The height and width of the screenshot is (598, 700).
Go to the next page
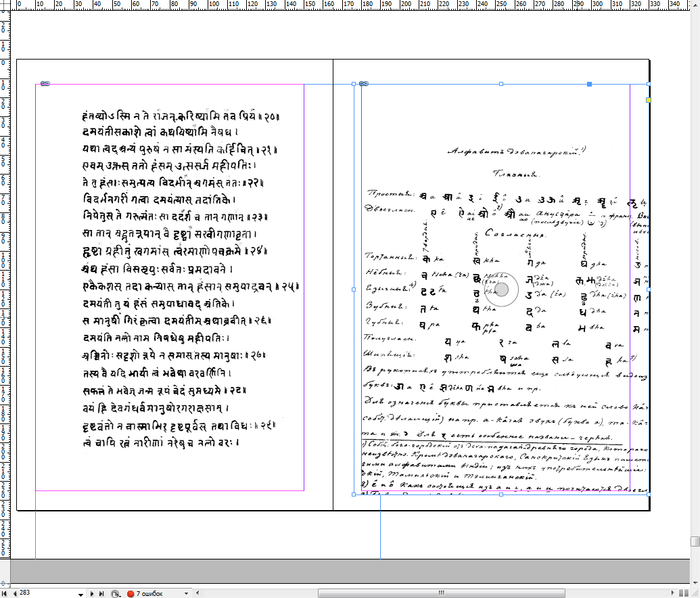92,593
